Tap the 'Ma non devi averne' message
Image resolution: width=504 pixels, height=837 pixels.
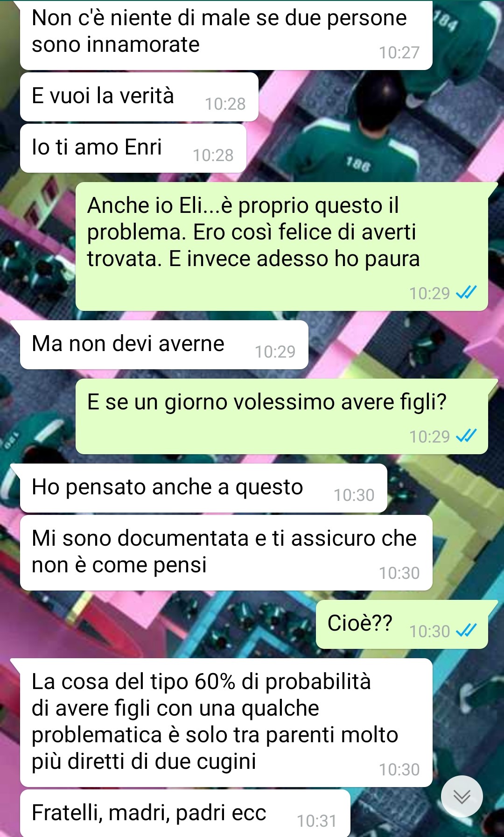point(164,345)
